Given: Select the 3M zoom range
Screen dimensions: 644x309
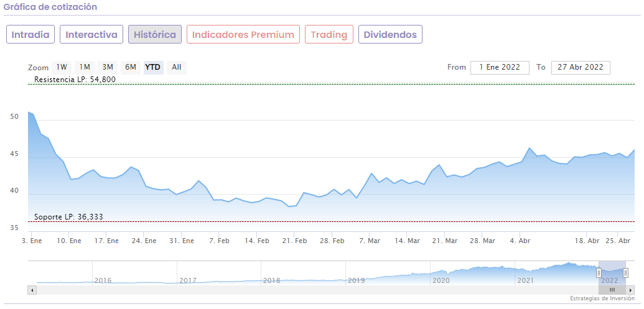Looking at the screenshot, I should pyautogui.click(x=108, y=67).
